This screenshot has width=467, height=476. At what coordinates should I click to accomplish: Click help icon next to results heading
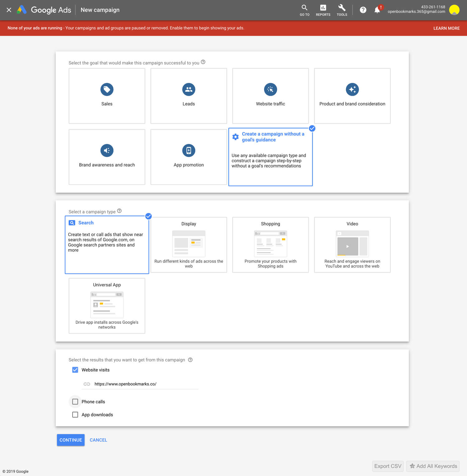[190, 360]
